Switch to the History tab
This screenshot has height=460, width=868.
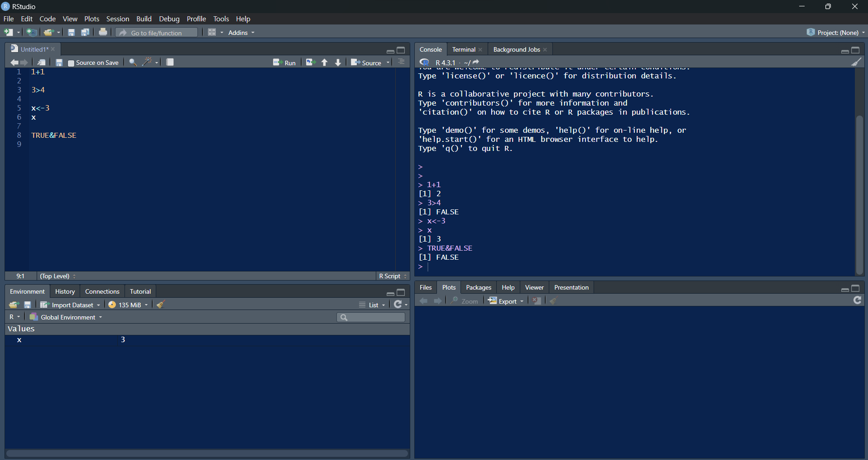tap(65, 291)
